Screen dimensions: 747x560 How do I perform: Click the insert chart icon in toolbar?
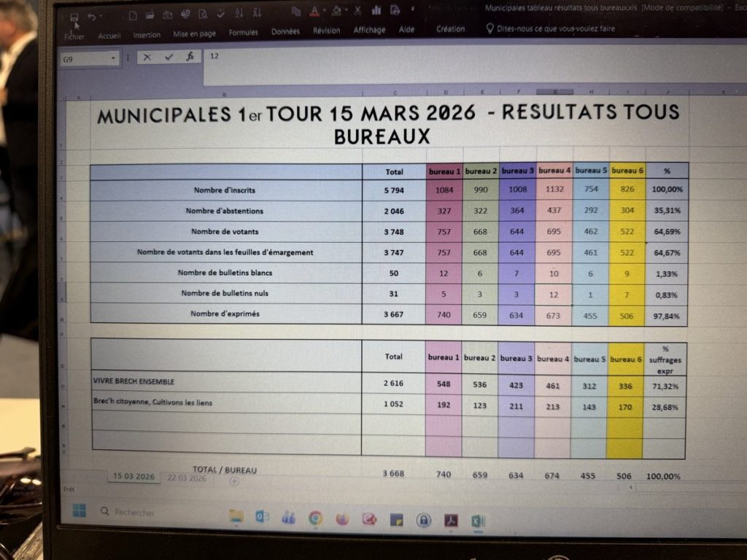[x=376, y=10]
